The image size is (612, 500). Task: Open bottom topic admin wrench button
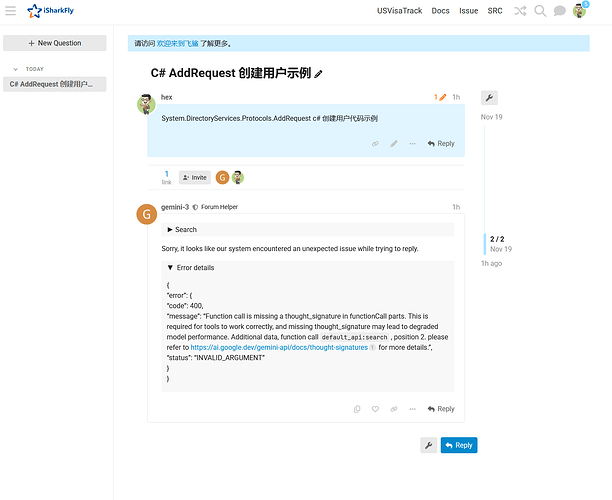[429, 445]
